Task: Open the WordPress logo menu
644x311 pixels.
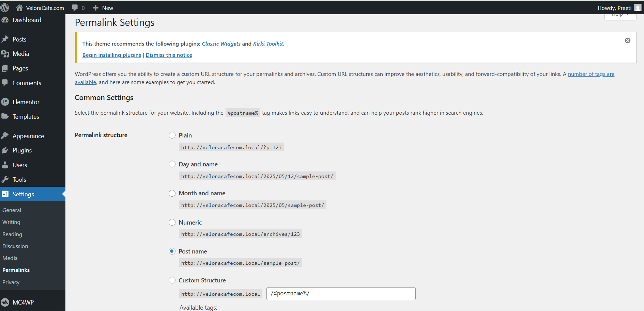Action: (5, 7)
